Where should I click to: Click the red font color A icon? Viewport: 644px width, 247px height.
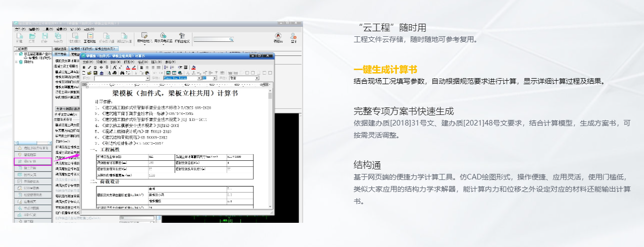(128, 68)
